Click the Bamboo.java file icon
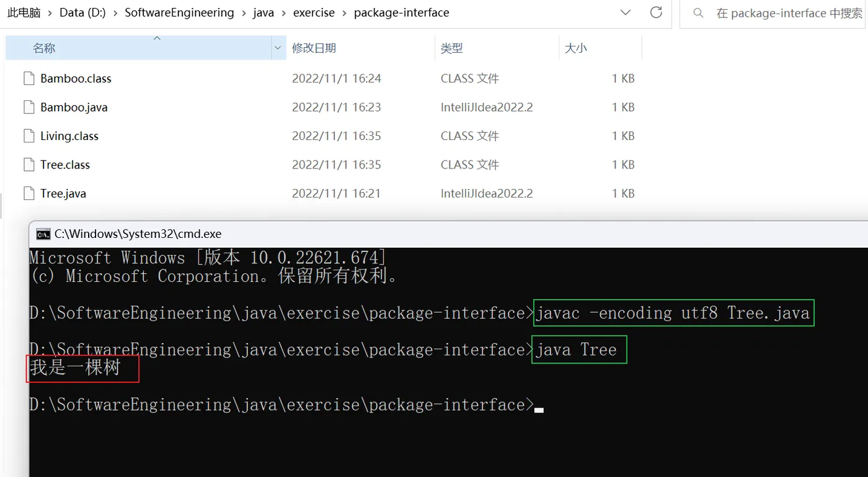The image size is (868, 477). click(29, 107)
